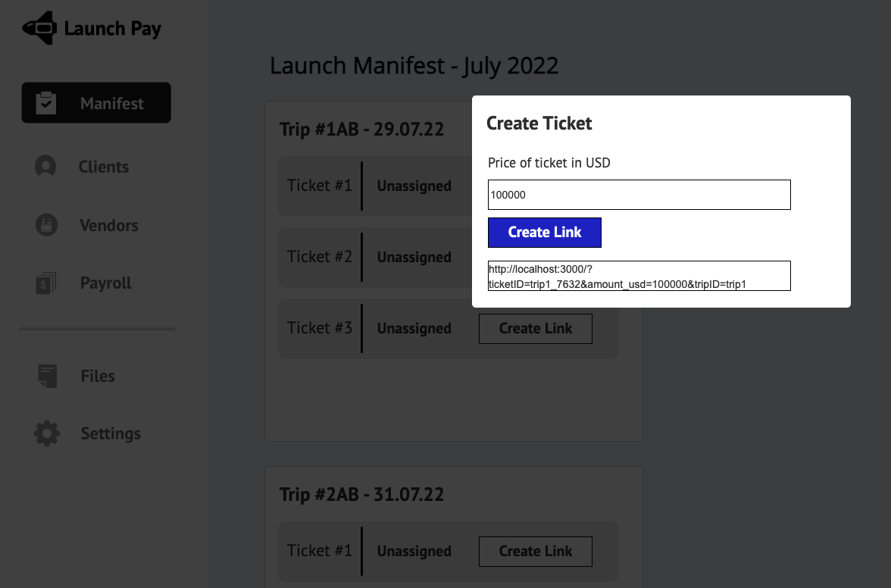Go to the Clients page
Image resolution: width=891 pixels, height=588 pixels.
(104, 167)
